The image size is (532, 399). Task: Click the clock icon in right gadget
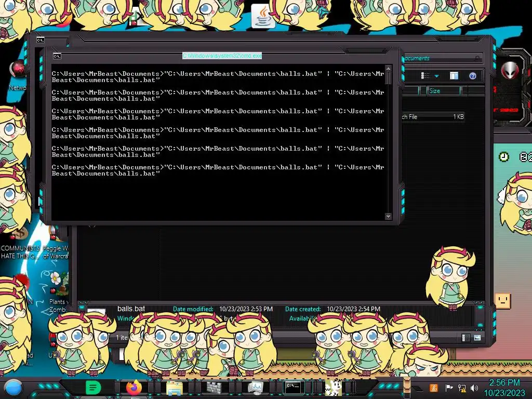pyautogui.click(x=504, y=157)
